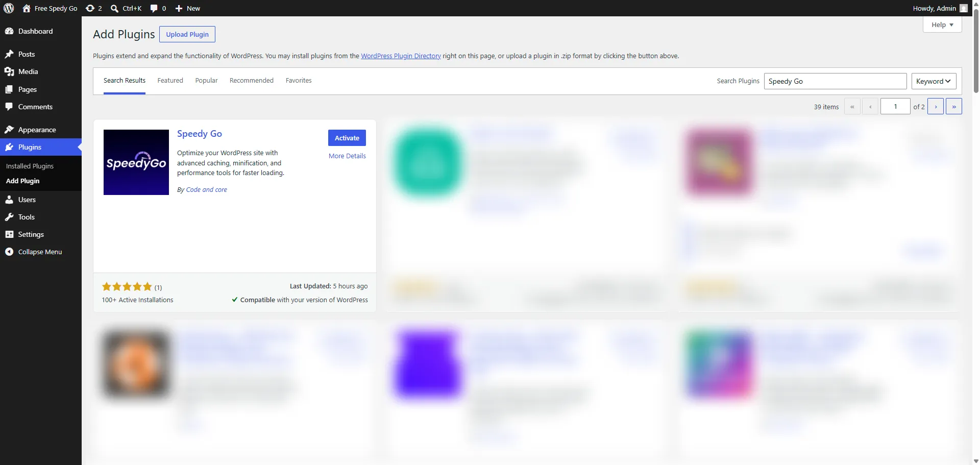Click the Admin avatar in top bar
This screenshot has height=465, width=980.
(x=964, y=8)
